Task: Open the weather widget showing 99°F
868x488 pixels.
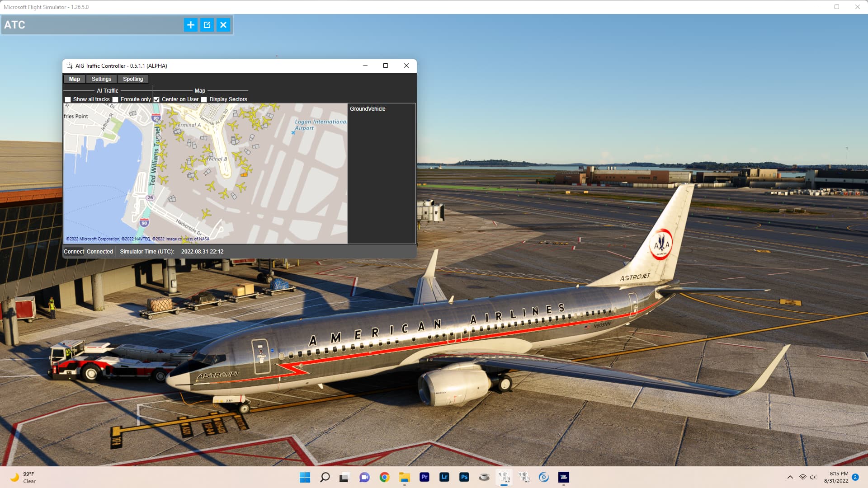Action: pyautogui.click(x=24, y=477)
